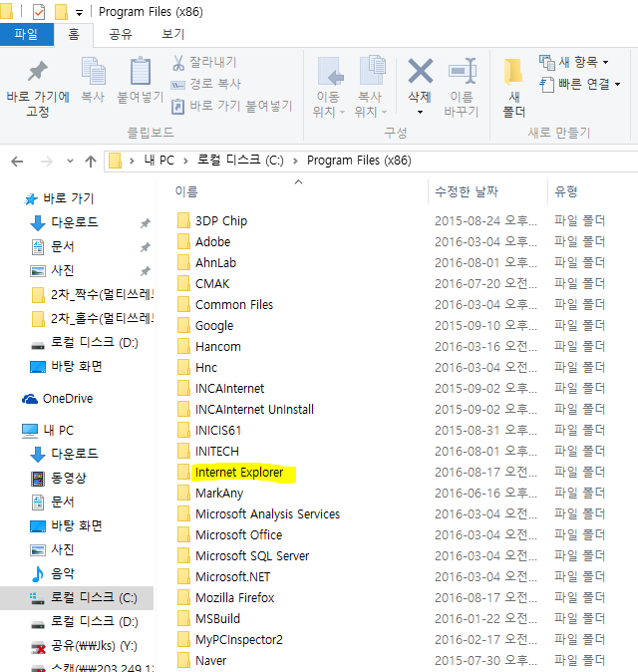Viewport: 638px width, 672px height.
Task: Click the Paste clipboard icon
Action: (140, 74)
